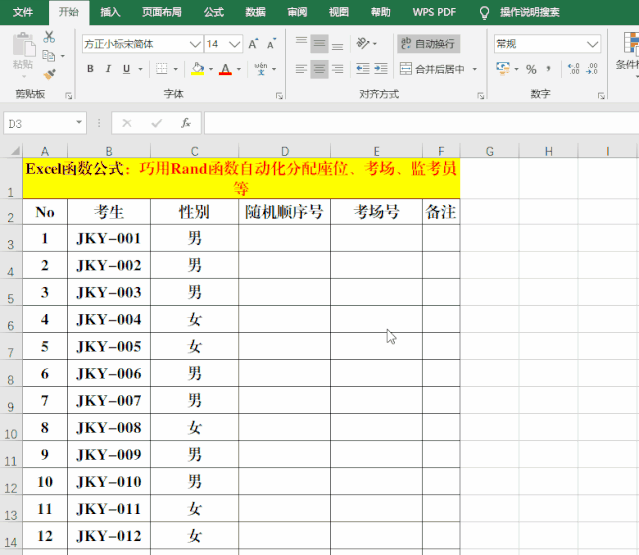This screenshot has width=639, height=555.
Task: Click the 合并后居中 merge button
Action: click(432, 69)
